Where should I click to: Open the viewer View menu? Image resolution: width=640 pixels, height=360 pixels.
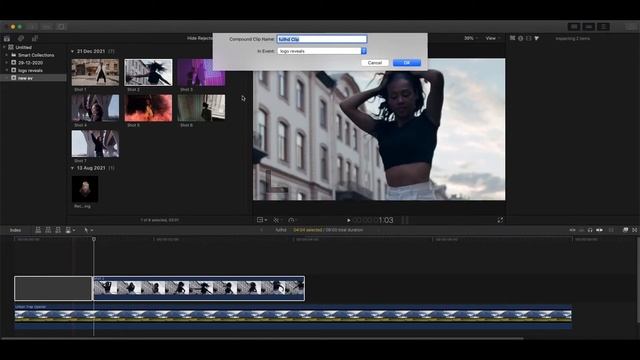[x=493, y=38]
